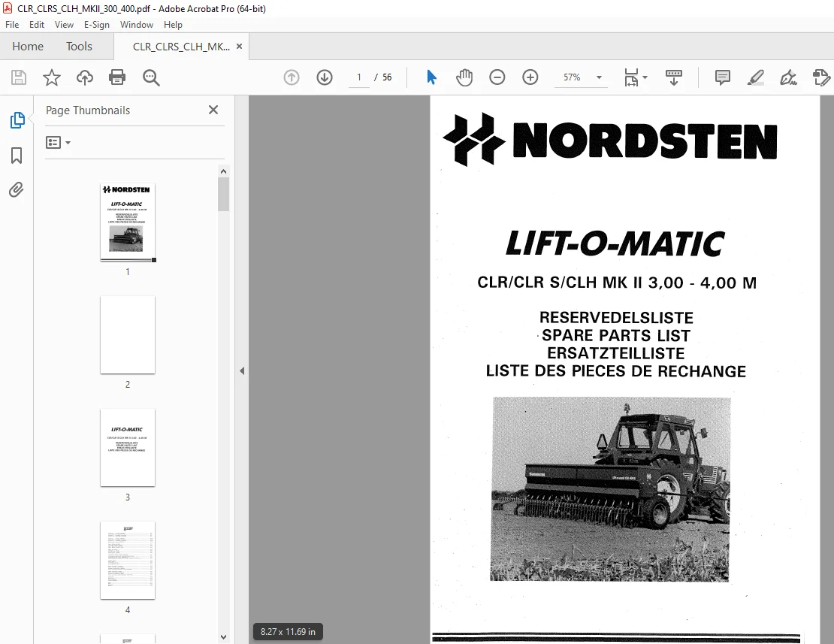The image size is (834, 644).
Task: Select blank page 2 thumbnail
Action: (128, 334)
